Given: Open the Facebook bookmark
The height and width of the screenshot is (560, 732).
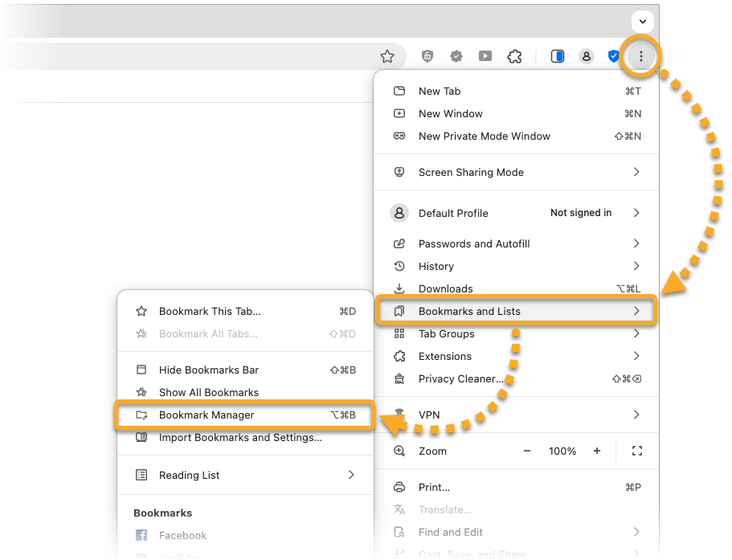Looking at the screenshot, I should [x=182, y=536].
